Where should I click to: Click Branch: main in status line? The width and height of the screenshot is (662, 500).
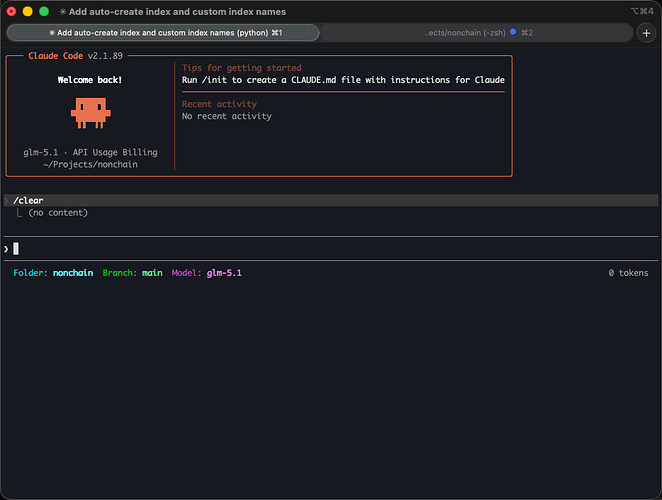(133, 273)
